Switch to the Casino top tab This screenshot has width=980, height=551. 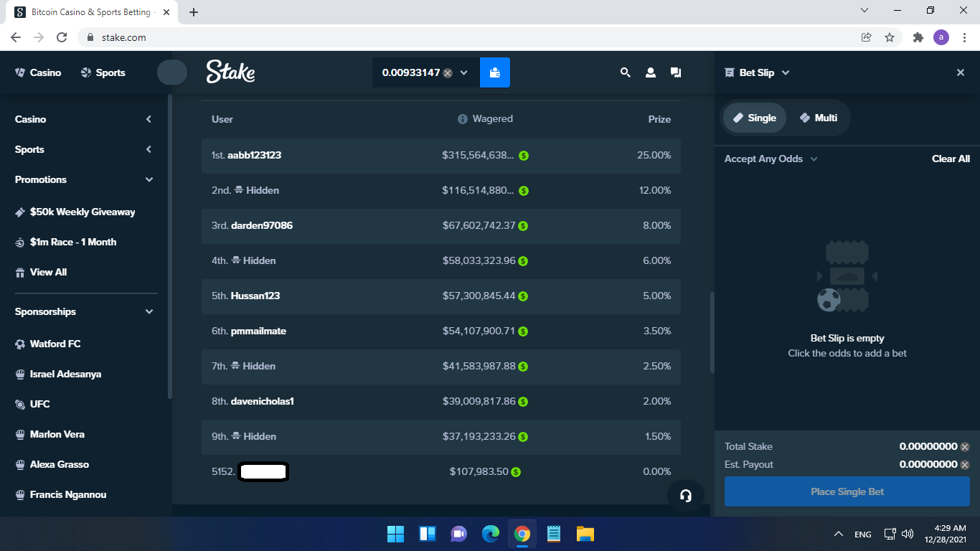(x=38, y=72)
